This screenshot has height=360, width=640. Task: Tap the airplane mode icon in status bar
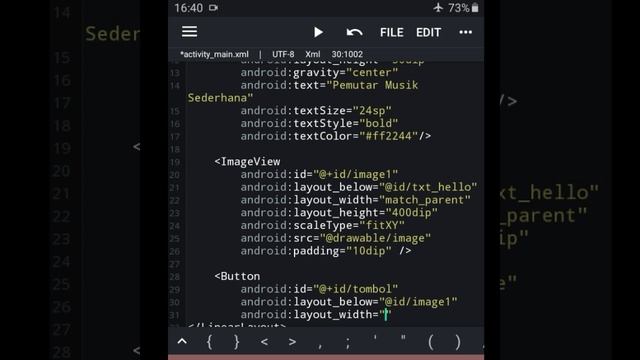tap(438, 7)
